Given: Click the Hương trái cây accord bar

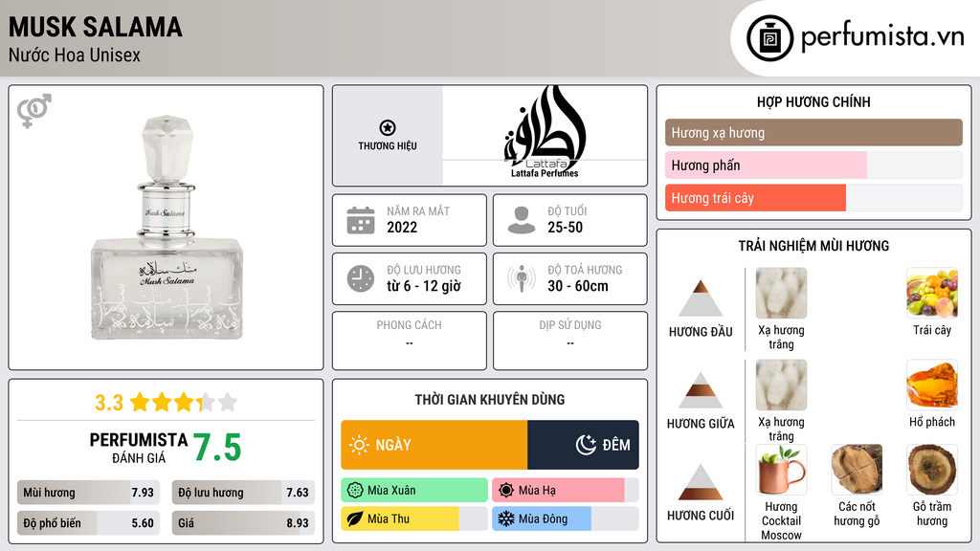Looking at the screenshot, I should click(755, 198).
